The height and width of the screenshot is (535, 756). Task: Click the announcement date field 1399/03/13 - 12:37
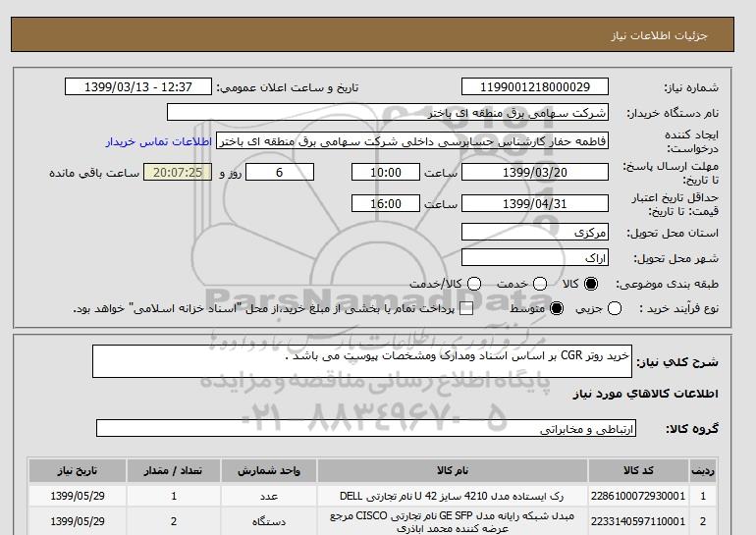tap(137, 86)
